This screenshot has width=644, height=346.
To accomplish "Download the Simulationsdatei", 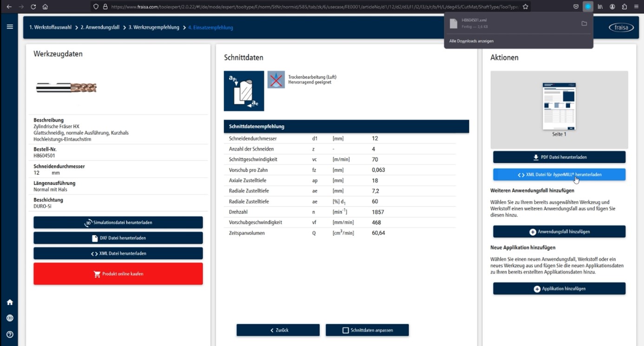I will [118, 223].
